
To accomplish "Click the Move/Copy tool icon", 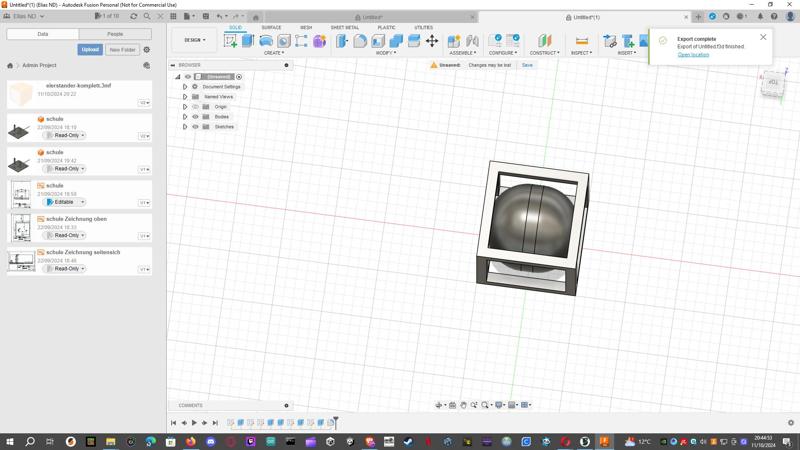I will (432, 41).
